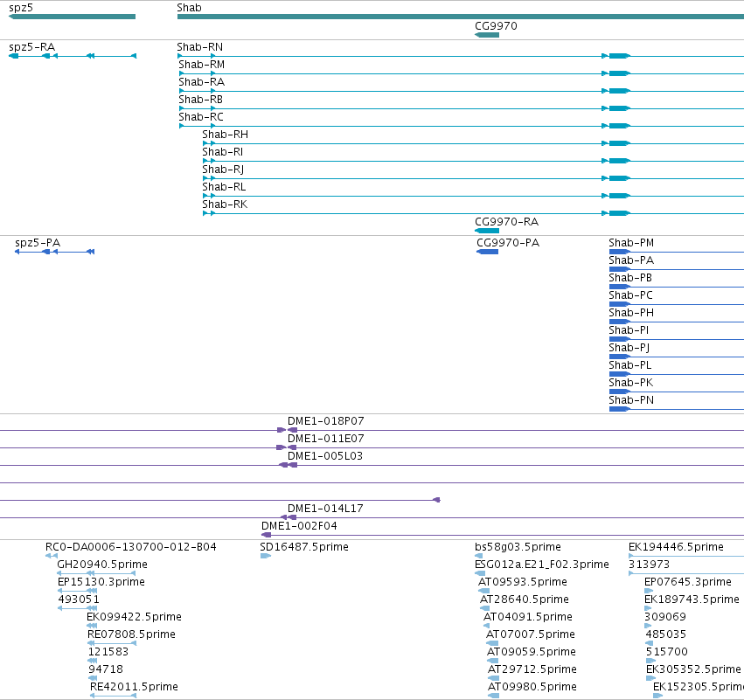
Task: Select the Shab-PC protein label
Action: pyautogui.click(x=631, y=295)
